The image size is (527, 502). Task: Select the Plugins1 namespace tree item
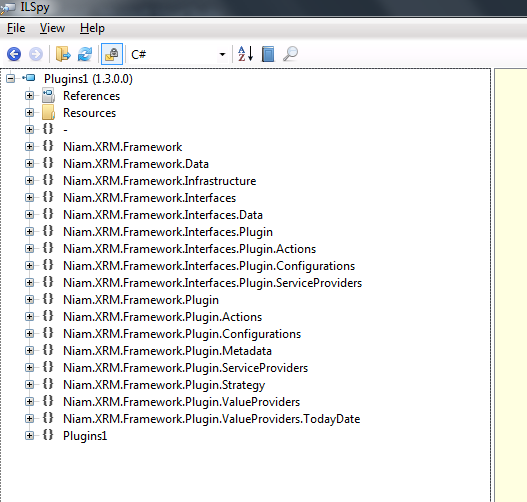coord(85,436)
